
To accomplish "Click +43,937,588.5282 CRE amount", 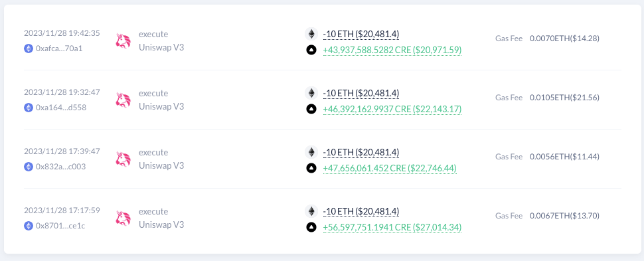I will click(x=392, y=50).
